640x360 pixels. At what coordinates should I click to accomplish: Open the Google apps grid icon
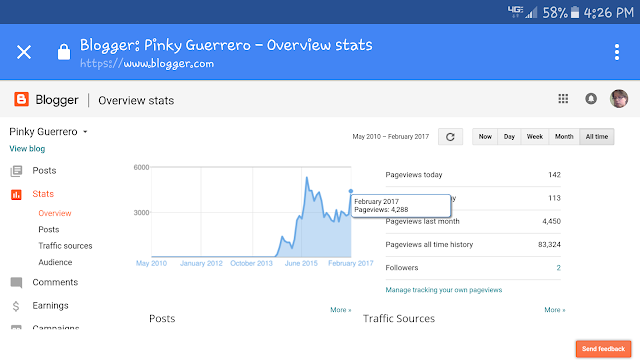pos(563,99)
